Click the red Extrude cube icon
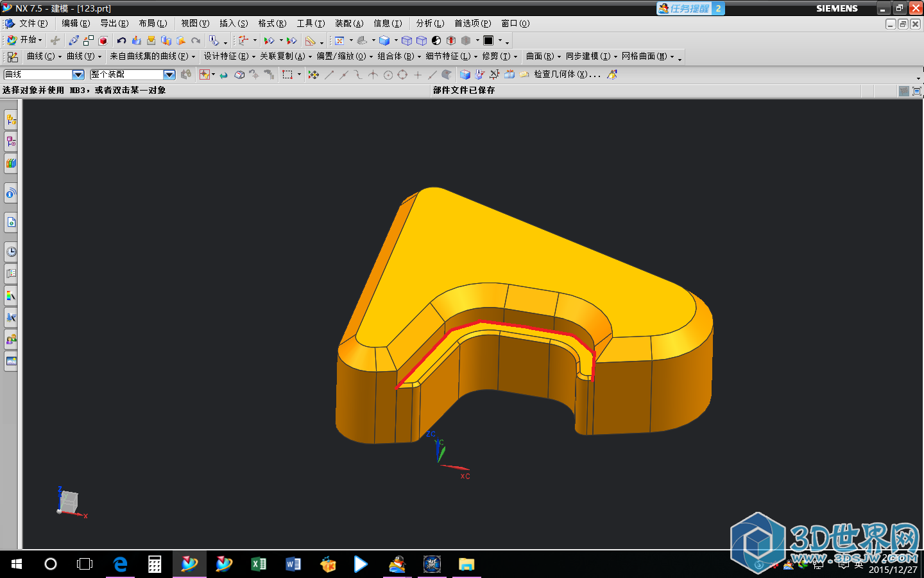The image size is (924, 578). pyautogui.click(x=103, y=40)
